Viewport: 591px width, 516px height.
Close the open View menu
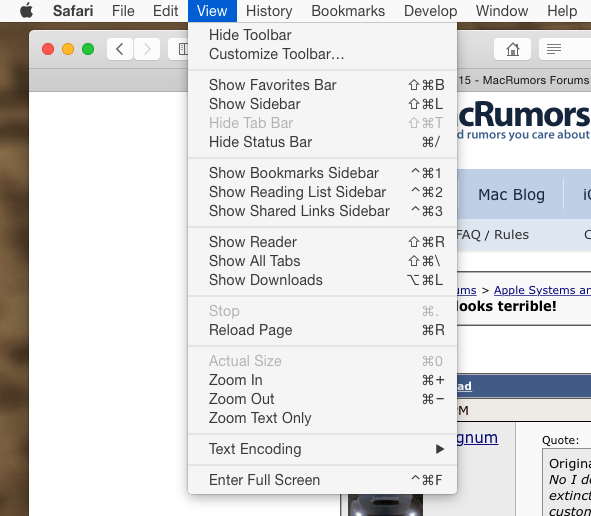pyautogui.click(x=212, y=11)
